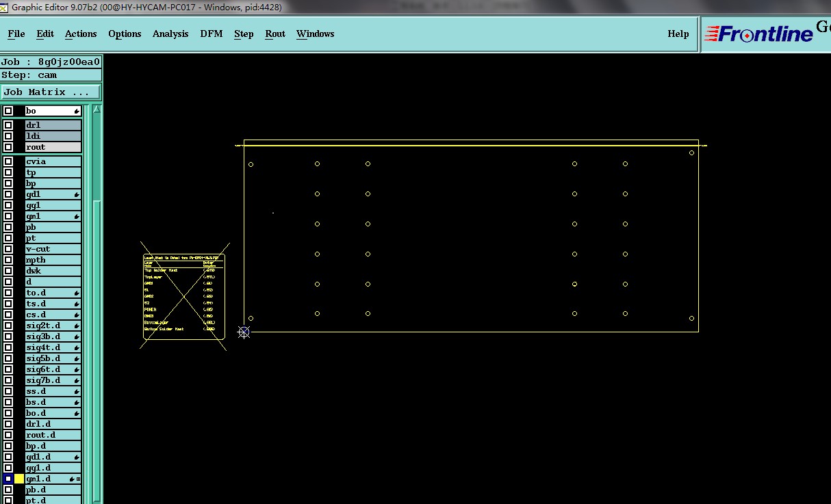Select the pb.d layer name

tap(53, 490)
